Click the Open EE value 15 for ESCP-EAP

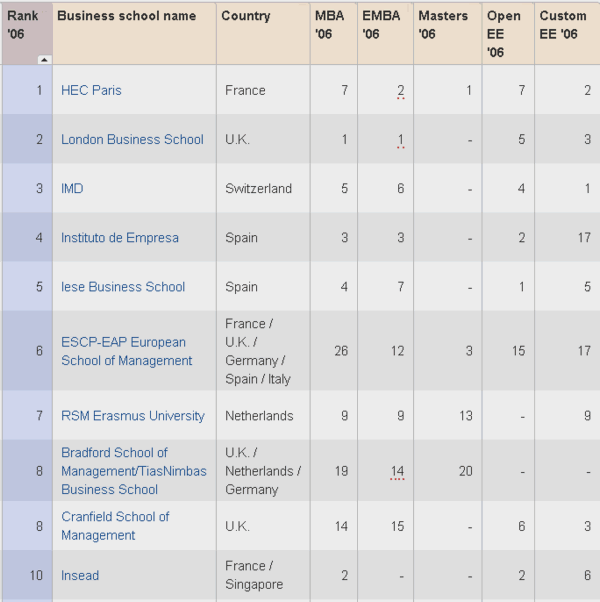518,351
